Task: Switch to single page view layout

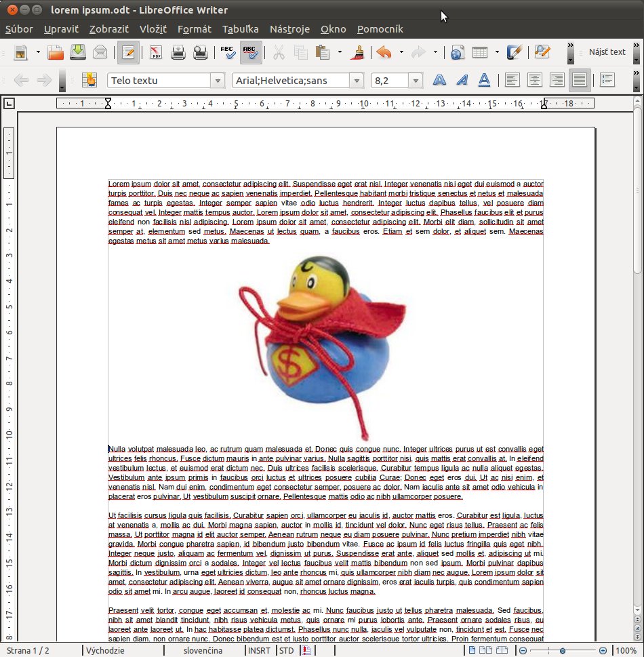Action: point(472,650)
